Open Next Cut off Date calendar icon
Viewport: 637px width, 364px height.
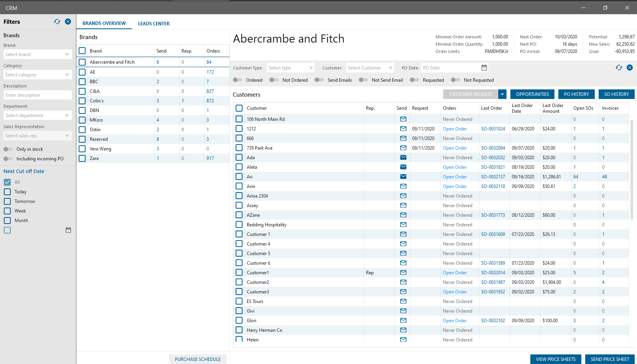(x=68, y=230)
